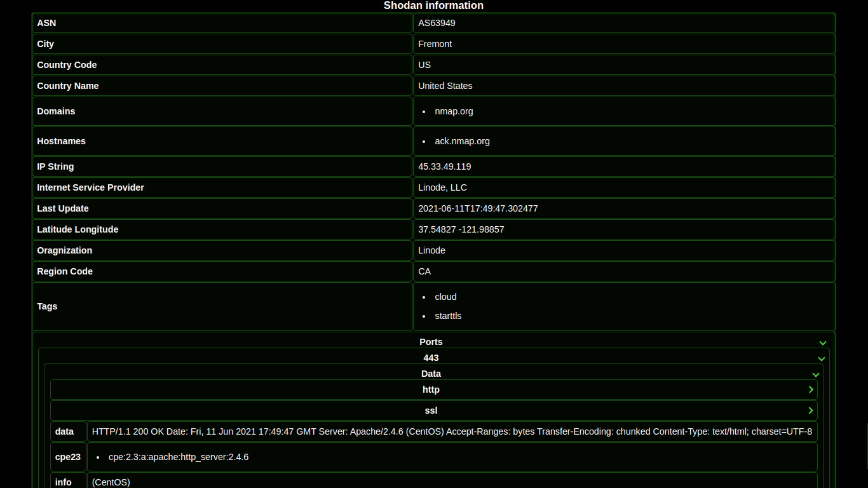Collapse the Data section chevron
Viewport: 868px width, 488px height.
click(x=816, y=375)
